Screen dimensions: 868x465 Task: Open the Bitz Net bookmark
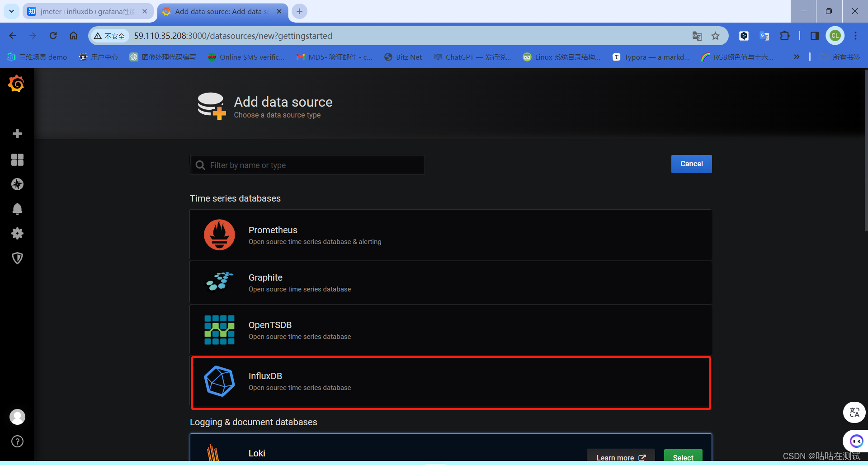click(x=403, y=57)
